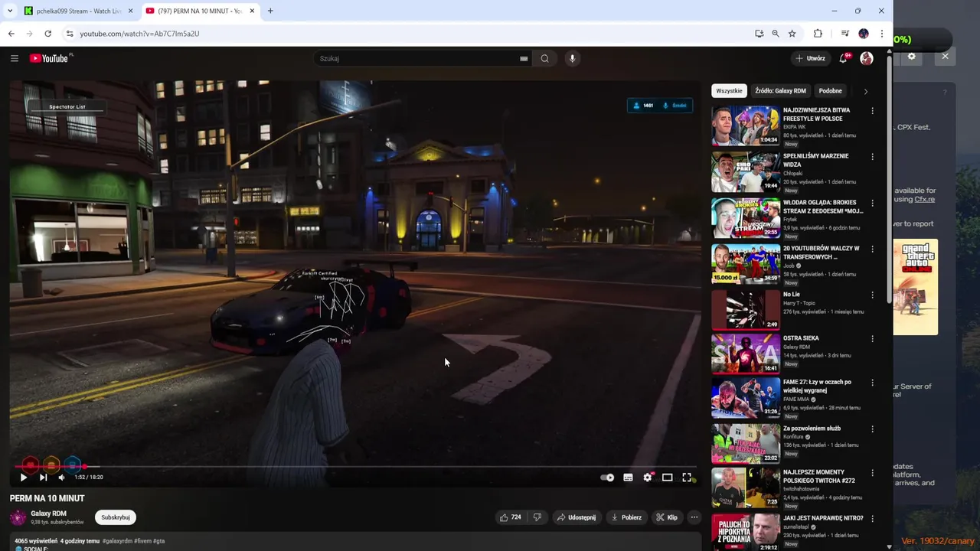
Task: Open options for No Lie video
Action: [872, 295]
